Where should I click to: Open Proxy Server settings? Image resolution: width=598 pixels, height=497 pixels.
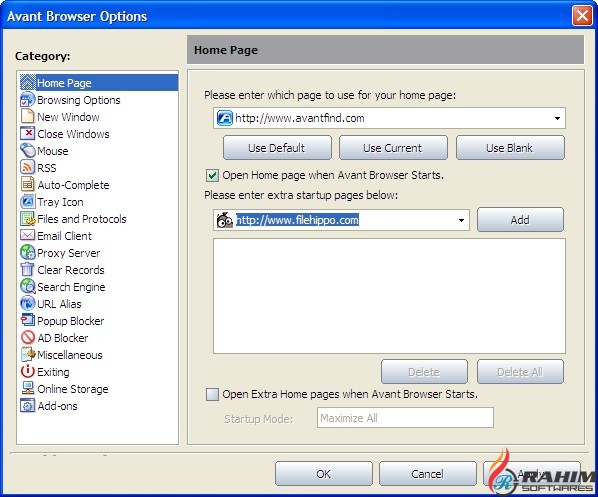pos(69,253)
